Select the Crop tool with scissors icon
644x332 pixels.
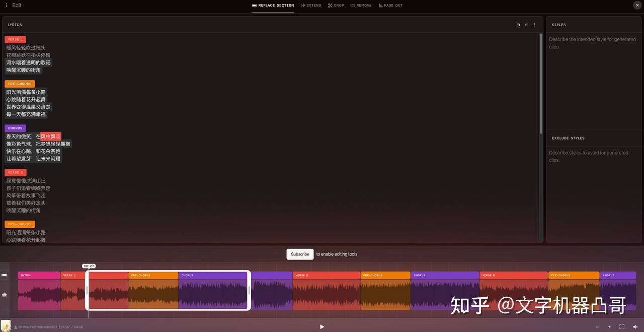336,6
